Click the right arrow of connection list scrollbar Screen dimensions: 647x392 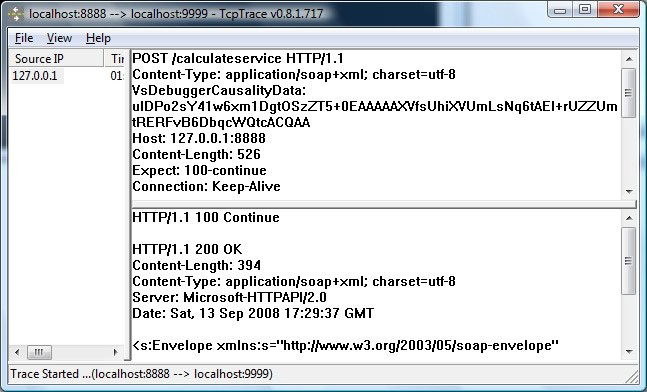[x=115, y=352]
